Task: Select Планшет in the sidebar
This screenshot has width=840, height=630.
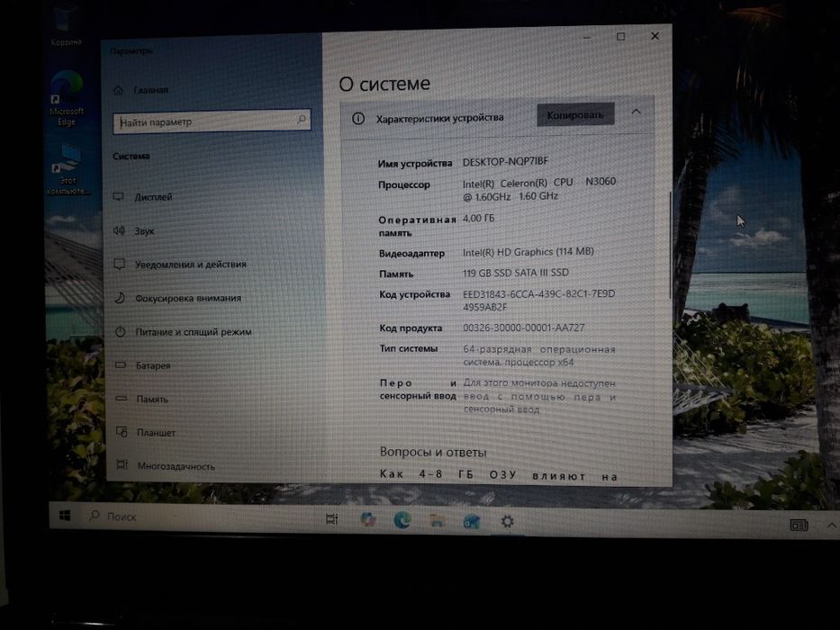Action: tap(156, 432)
